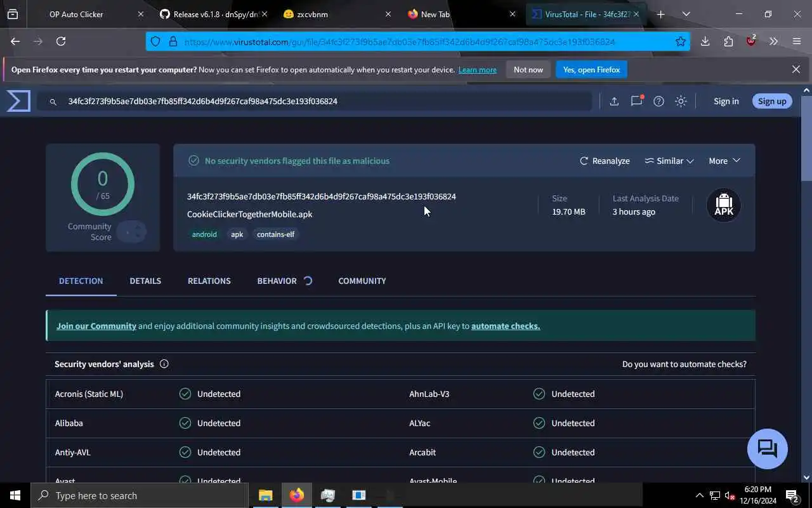Open File Explorer from the taskbar
This screenshot has width=812, height=508.
[265, 495]
